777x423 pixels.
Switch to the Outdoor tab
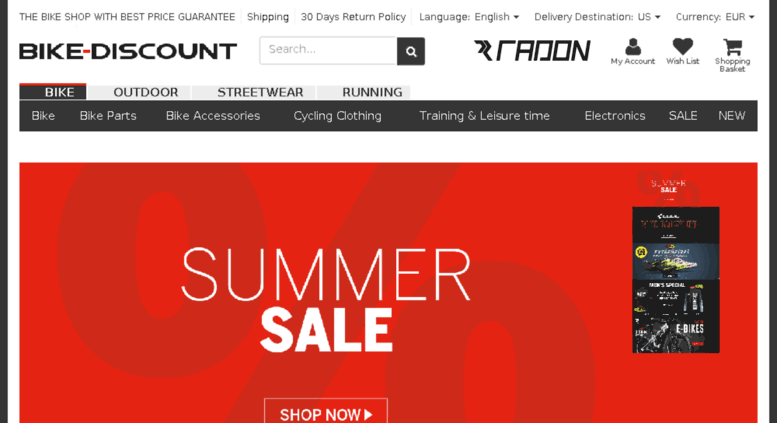tap(146, 92)
